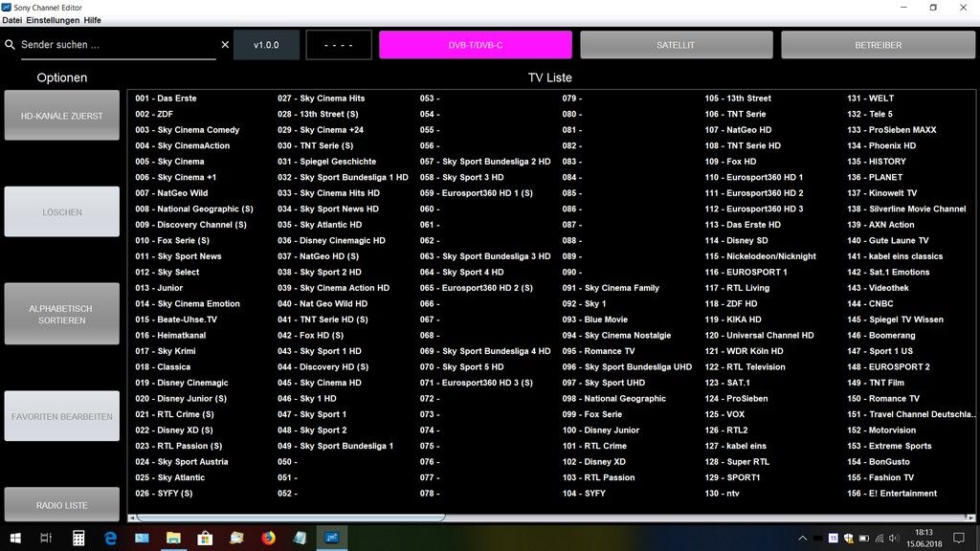The width and height of the screenshot is (980, 551).
Task: Select '121 - WDR Köln HD'
Action: click(744, 350)
